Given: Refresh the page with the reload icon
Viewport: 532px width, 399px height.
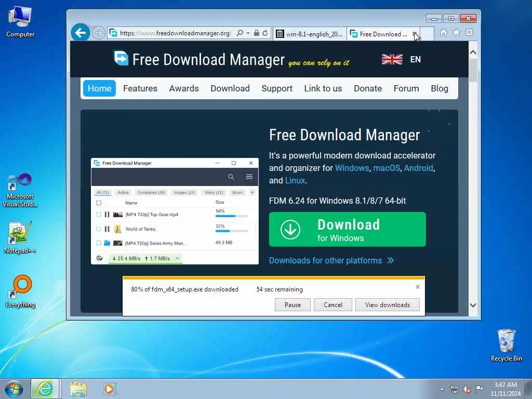Looking at the screenshot, I should (x=265, y=33).
